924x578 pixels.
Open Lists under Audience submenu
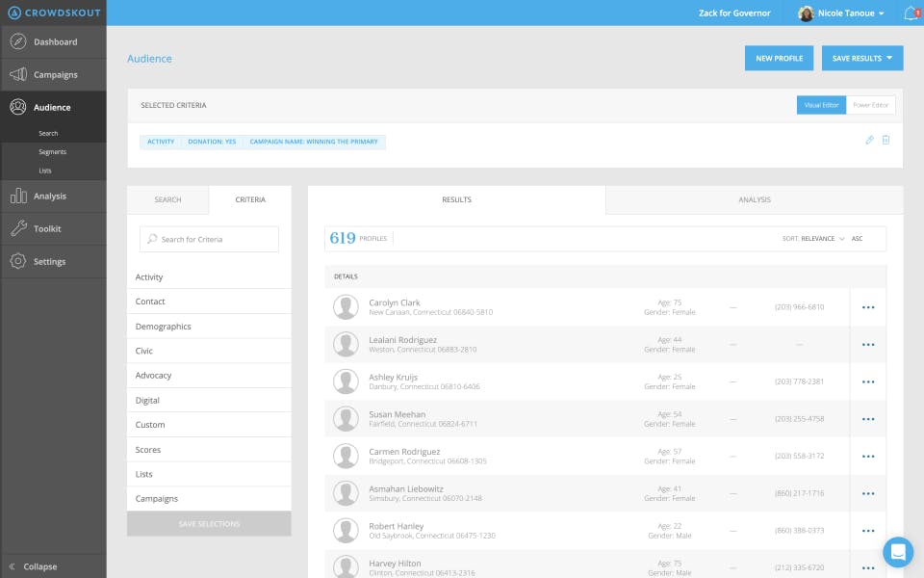[45, 171]
